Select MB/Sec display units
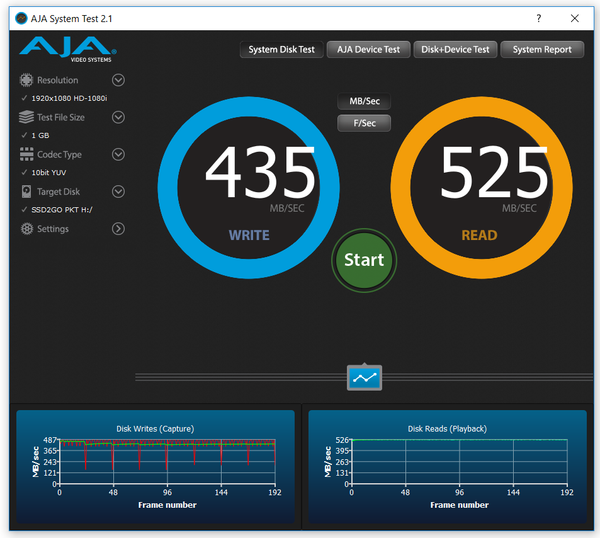 coord(364,101)
